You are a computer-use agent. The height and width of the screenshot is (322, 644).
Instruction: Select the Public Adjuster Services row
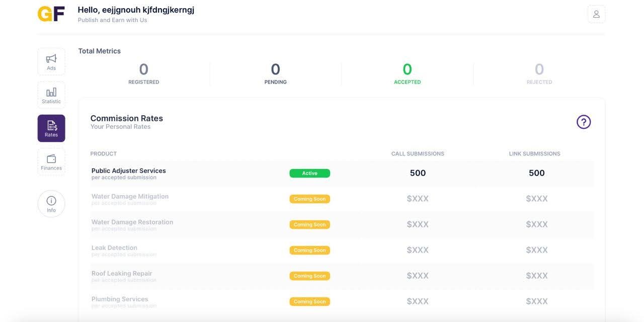coord(342,174)
